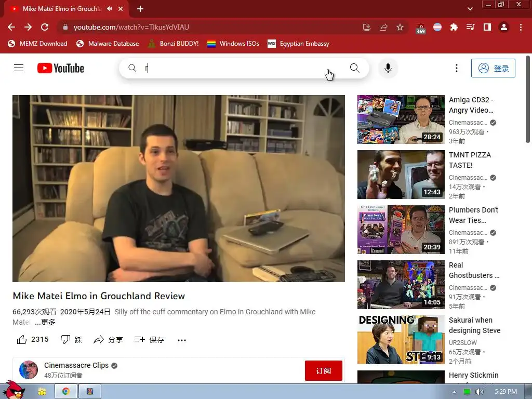Play the Amiga CD32 video thumbnail

(x=401, y=119)
